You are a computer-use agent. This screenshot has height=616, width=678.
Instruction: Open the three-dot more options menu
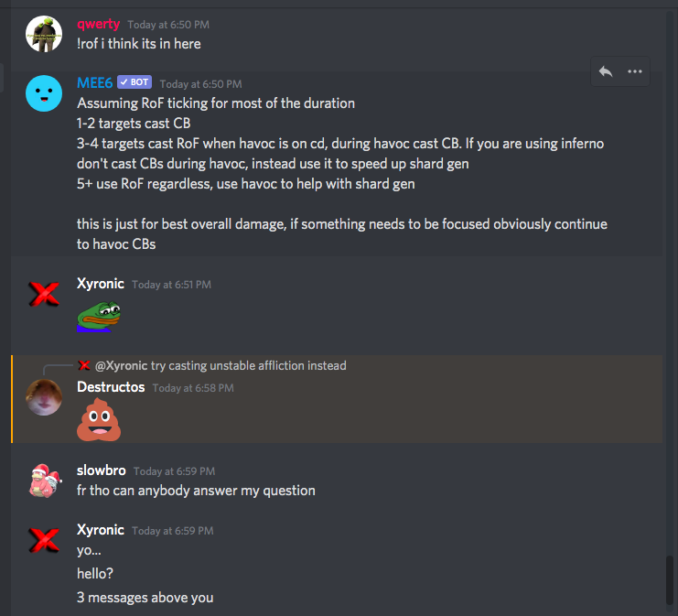point(634,71)
